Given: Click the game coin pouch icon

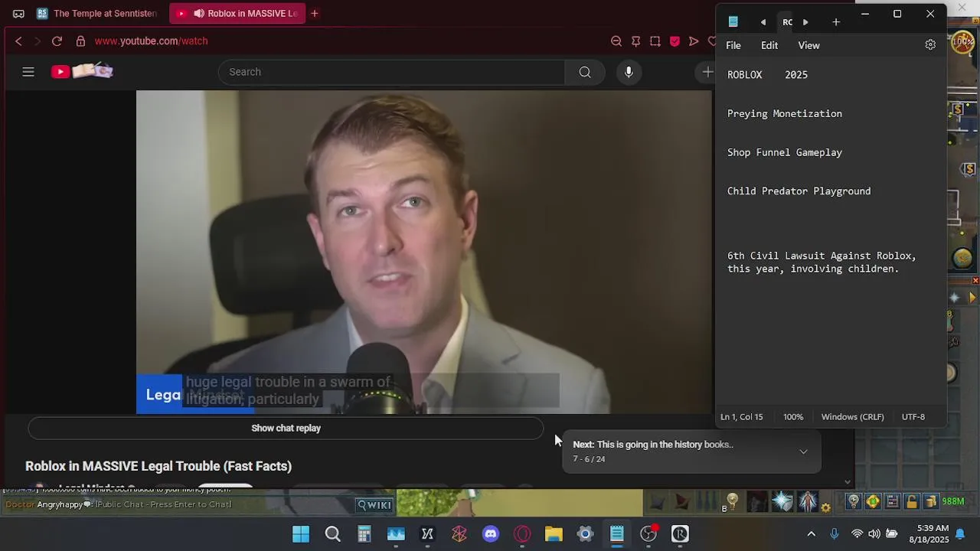Looking at the screenshot, I should [x=931, y=502].
